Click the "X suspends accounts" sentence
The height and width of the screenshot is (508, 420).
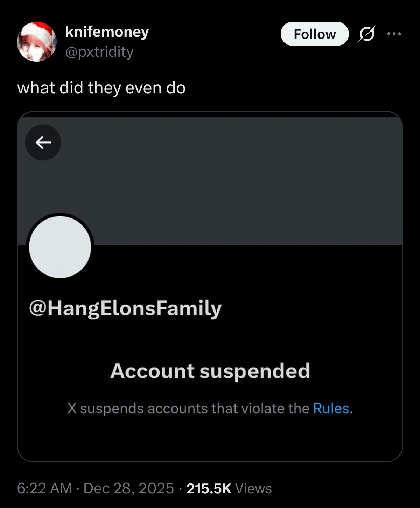click(189, 408)
